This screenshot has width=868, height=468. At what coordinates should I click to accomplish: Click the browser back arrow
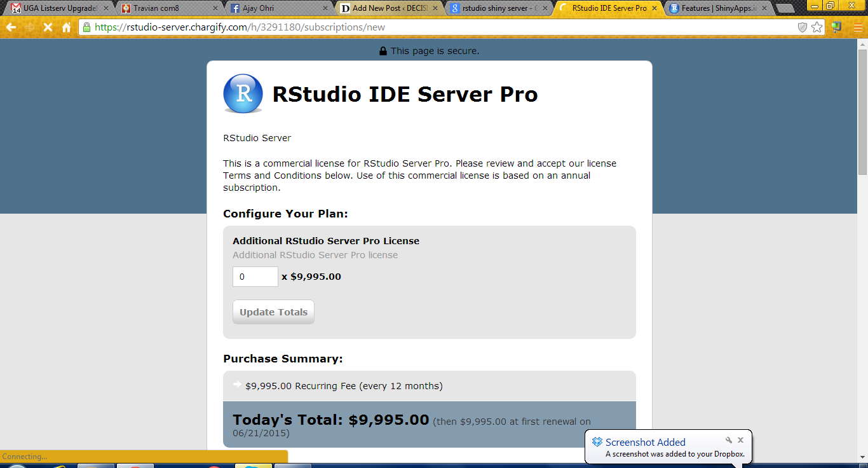[11, 27]
